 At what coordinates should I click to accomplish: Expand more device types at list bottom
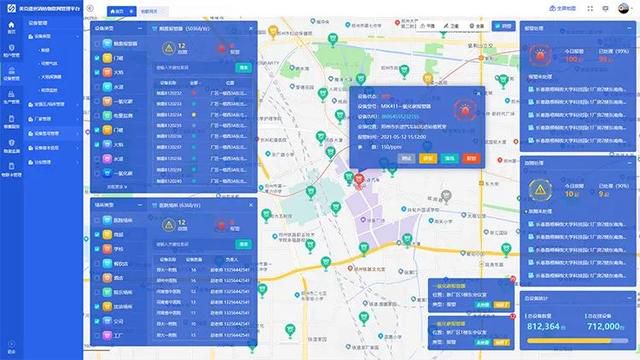point(117,187)
